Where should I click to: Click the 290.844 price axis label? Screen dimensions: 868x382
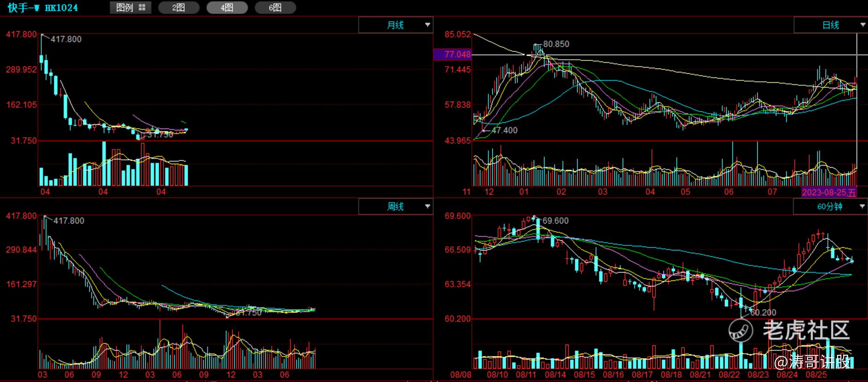point(21,250)
